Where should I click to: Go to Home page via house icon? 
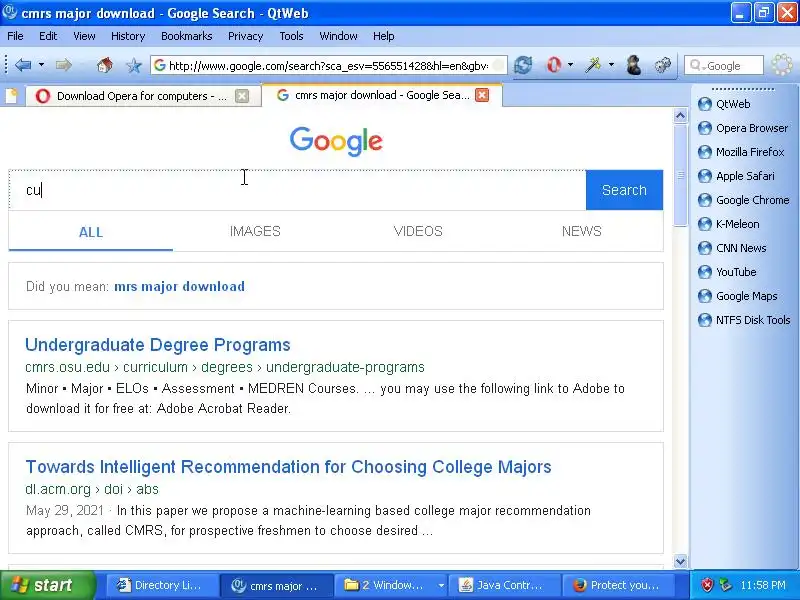[x=105, y=65]
